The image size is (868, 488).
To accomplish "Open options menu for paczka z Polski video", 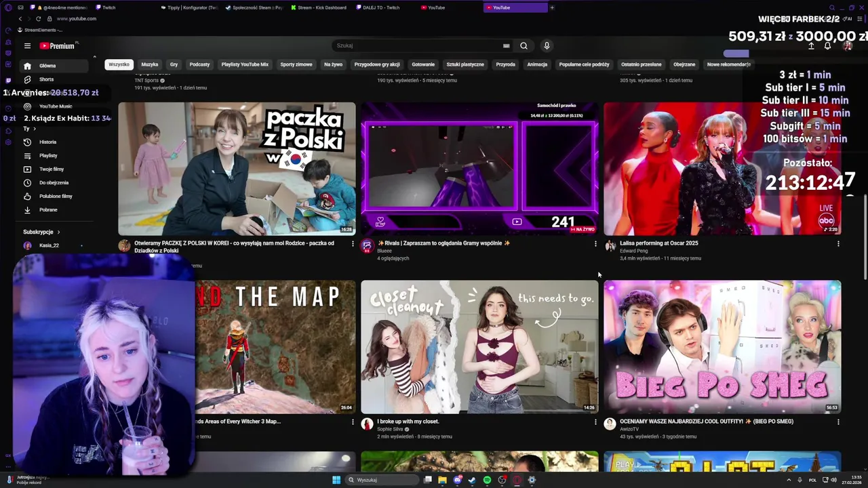I will [x=353, y=244].
